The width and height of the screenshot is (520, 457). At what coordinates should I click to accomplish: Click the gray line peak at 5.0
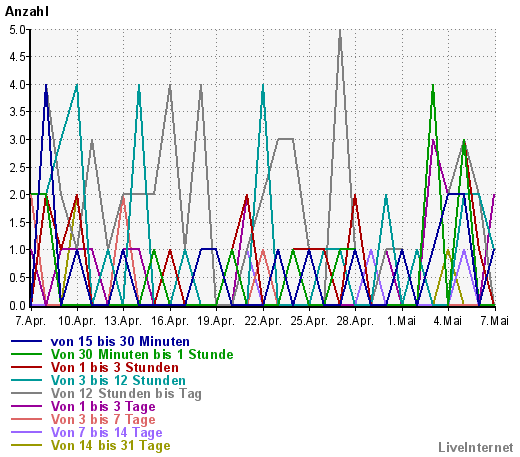[340, 31]
